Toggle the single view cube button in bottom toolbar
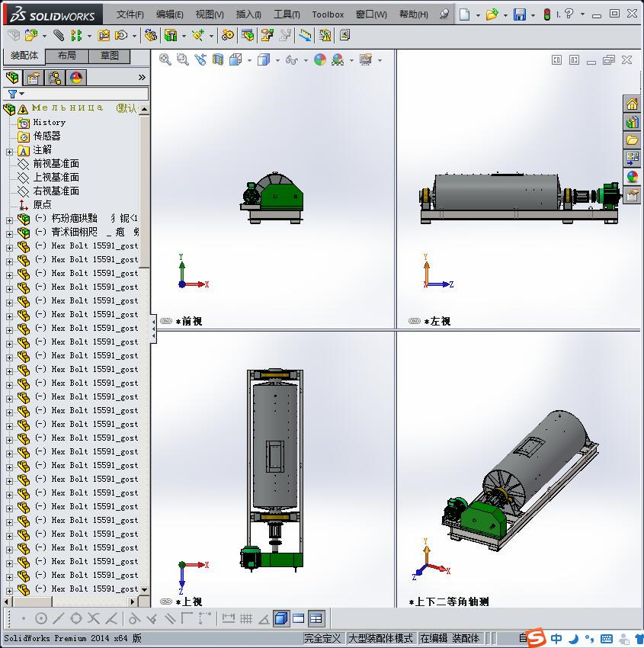644x648 pixels. (281, 618)
